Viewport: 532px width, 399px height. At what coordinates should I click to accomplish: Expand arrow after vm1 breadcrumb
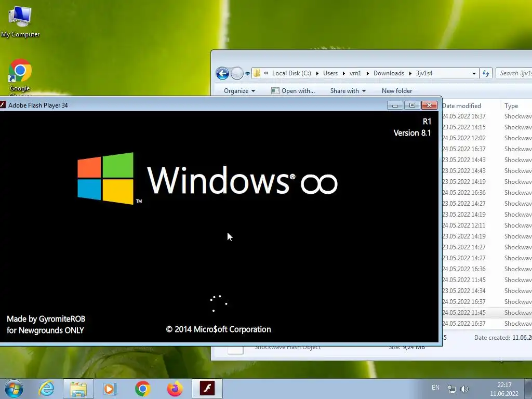367,73
